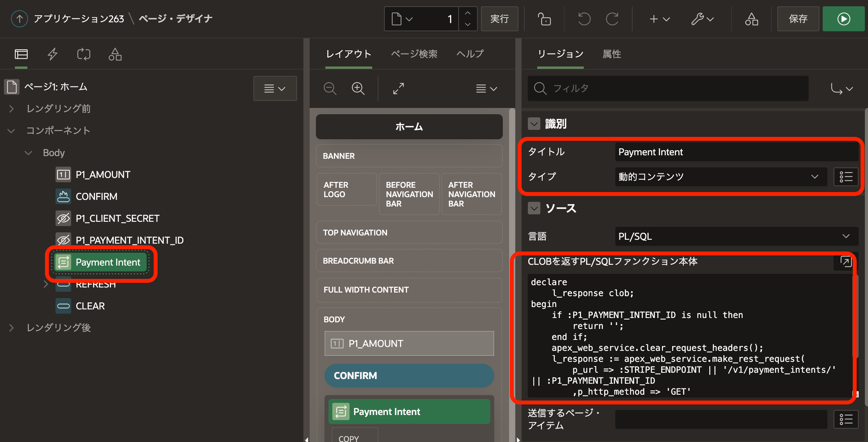Collapse the コンポーネント tree node
The height and width of the screenshot is (442, 868).
coord(11,131)
